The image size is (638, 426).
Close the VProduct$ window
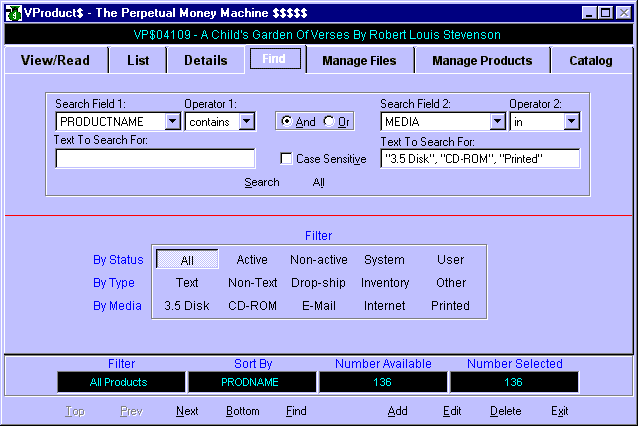[624, 13]
